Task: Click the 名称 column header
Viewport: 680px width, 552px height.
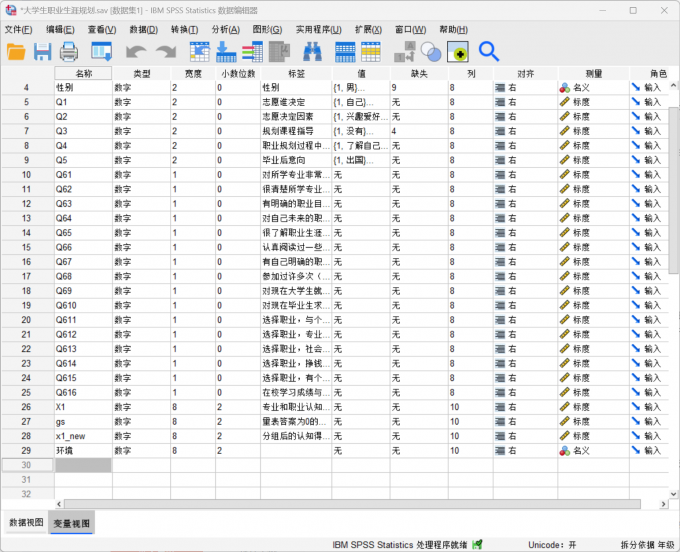Action: pyautogui.click(x=83, y=74)
